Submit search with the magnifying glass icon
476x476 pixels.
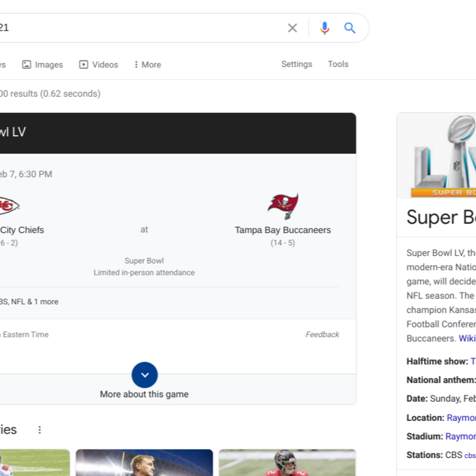350,28
